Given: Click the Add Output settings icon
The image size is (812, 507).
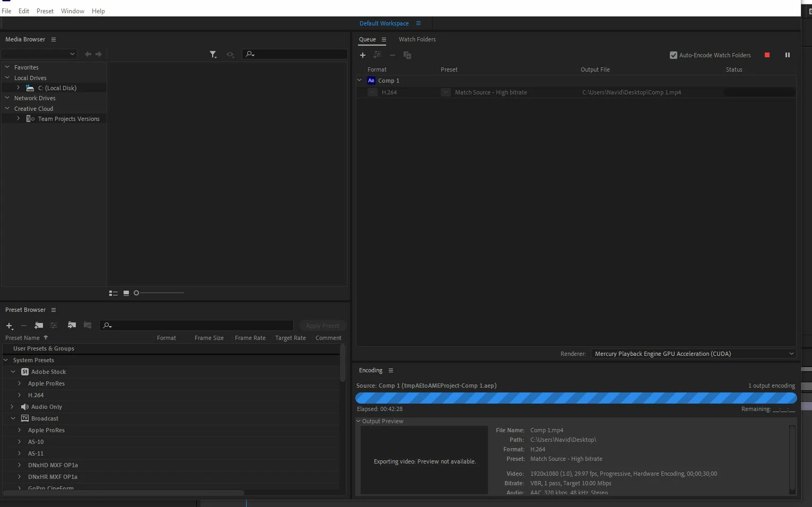Looking at the screenshot, I should click(x=378, y=55).
